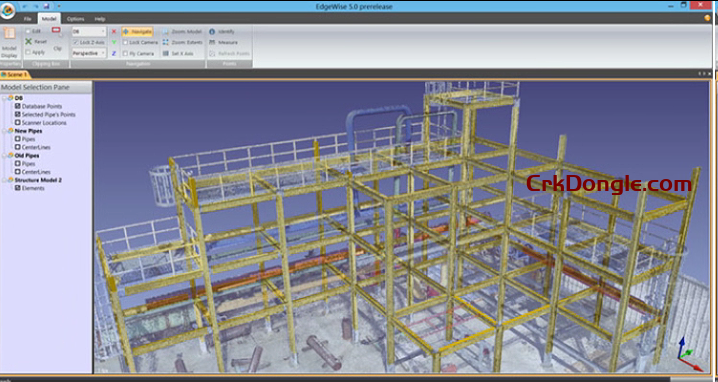
Task: Select the New Pipes tree item
Action: (28, 131)
